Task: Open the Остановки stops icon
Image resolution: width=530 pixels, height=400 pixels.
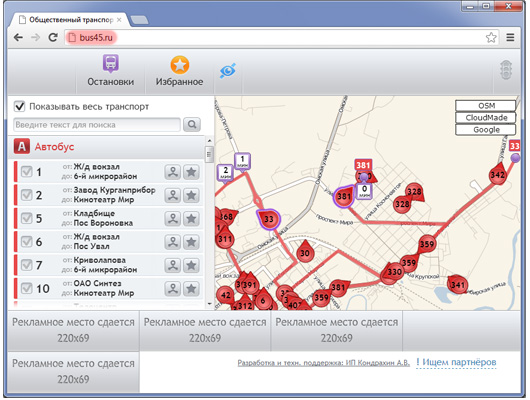Action: tap(111, 64)
